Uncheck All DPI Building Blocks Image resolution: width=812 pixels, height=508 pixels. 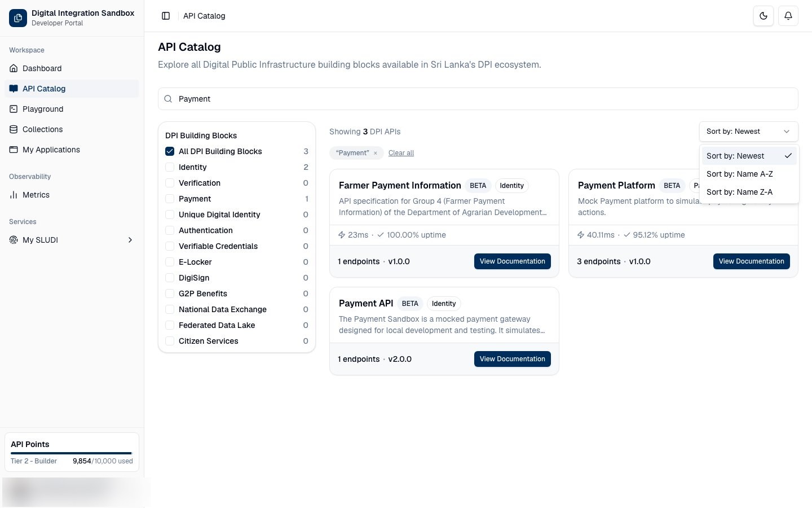coord(170,151)
